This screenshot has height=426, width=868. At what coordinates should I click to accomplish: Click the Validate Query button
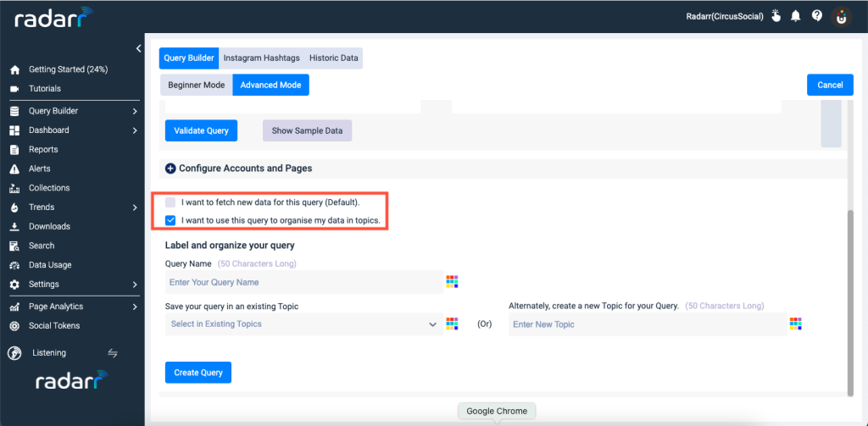[x=202, y=130]
